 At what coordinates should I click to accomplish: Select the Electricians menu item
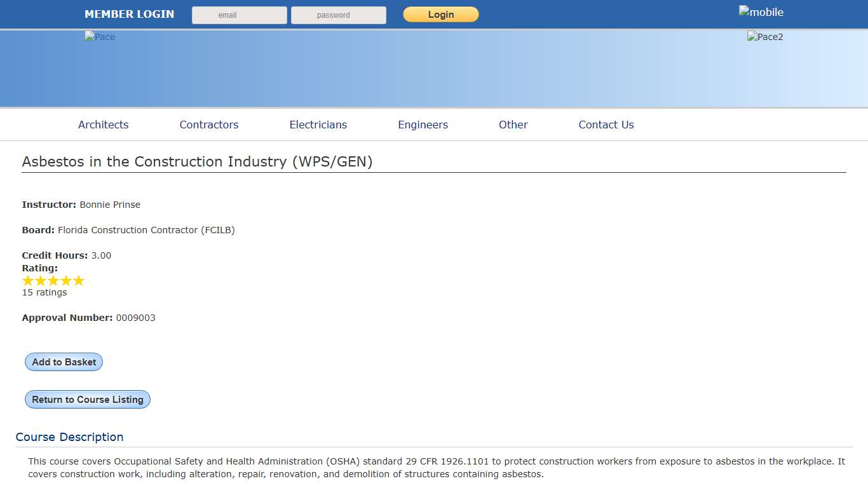click(318, 125)
